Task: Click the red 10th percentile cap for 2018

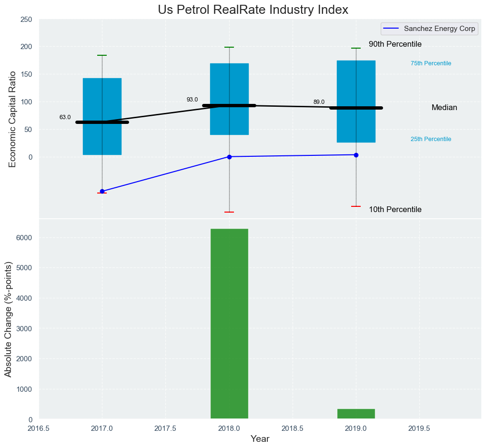Action: click(229, 212)
